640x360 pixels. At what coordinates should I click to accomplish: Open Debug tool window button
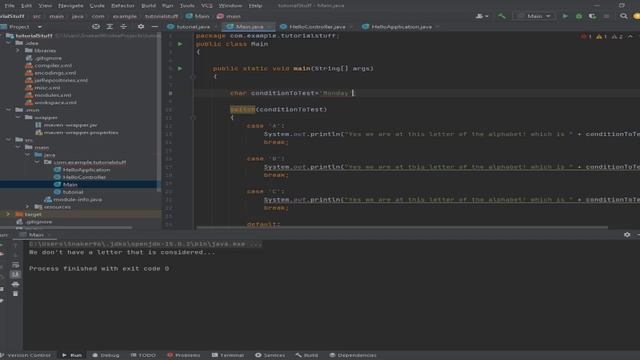point(106,355)
